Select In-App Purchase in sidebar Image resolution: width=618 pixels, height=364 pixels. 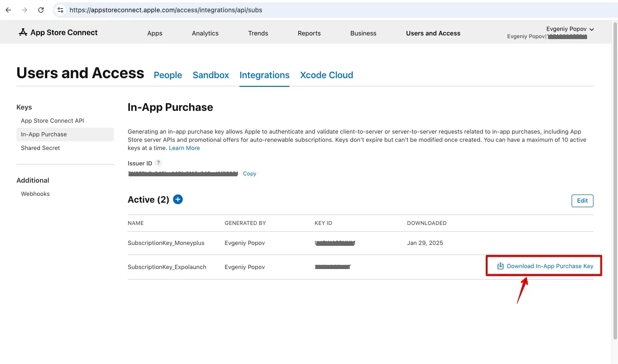(x=65, y=134)
